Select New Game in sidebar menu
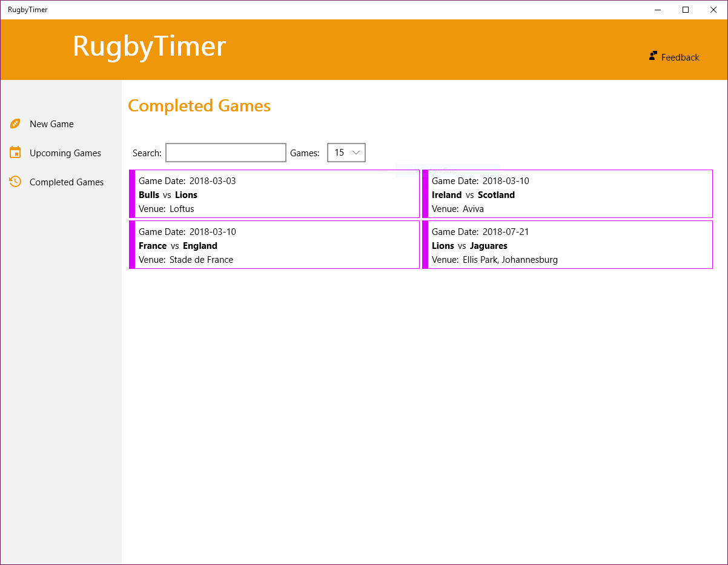728x565 pixels. pyautogui.click(x=51, y=124)
